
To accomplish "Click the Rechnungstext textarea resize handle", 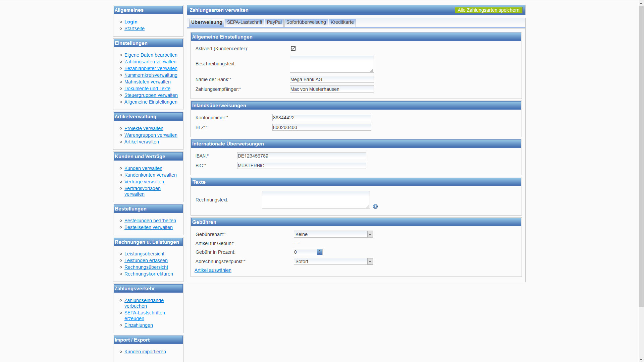I will click(367, 206).
